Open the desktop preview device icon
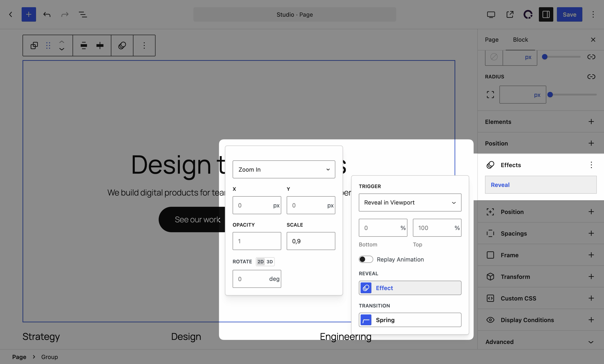 point(491,14)
